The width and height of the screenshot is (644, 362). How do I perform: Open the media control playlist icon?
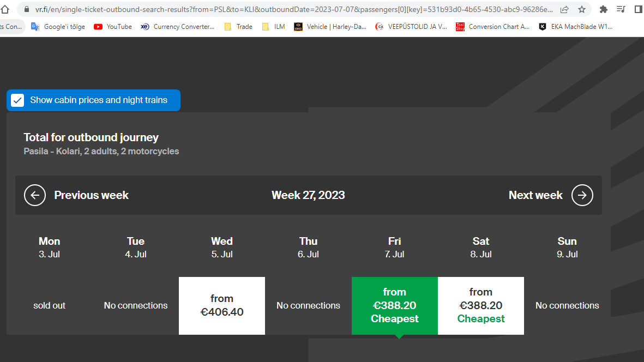coord(621,9)
